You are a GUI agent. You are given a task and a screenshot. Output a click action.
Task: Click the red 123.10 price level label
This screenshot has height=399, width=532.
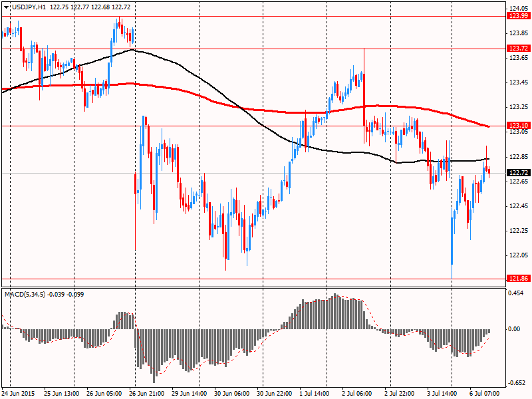click(x=519, y=126)
